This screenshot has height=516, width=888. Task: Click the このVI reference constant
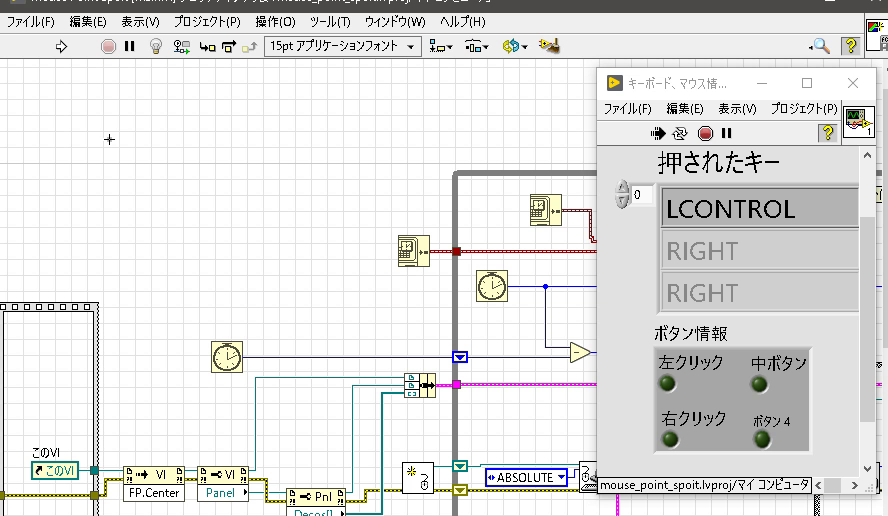pyautogui.click(x=55, y=470)
